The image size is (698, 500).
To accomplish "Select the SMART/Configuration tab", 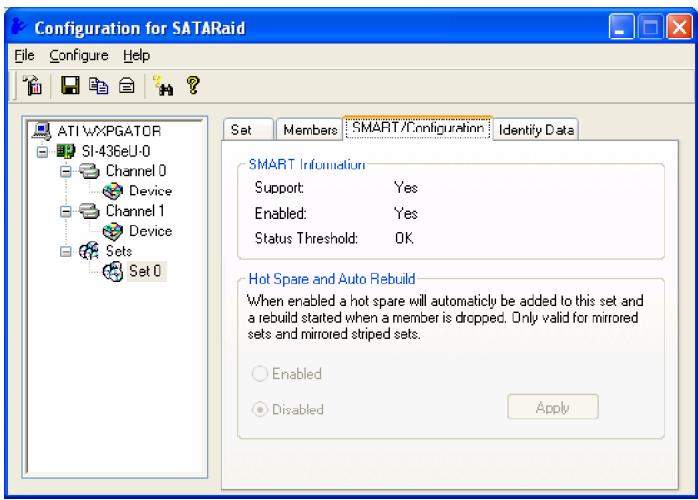I will click(x=418, y=128).
